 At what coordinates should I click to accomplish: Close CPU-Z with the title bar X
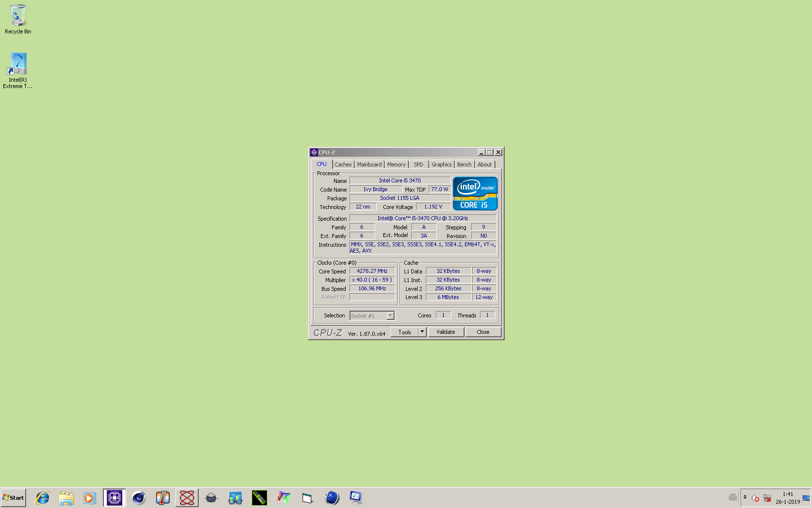coord(498,152)
